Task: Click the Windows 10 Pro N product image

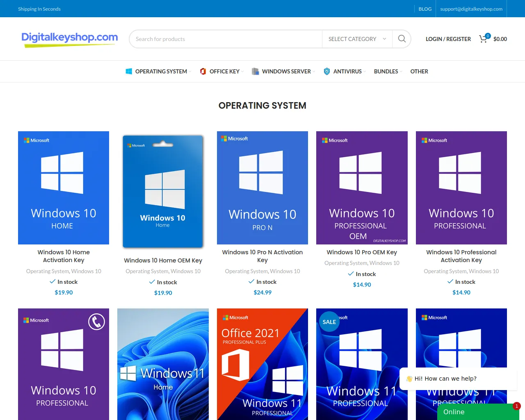Action: click(262, 188)
